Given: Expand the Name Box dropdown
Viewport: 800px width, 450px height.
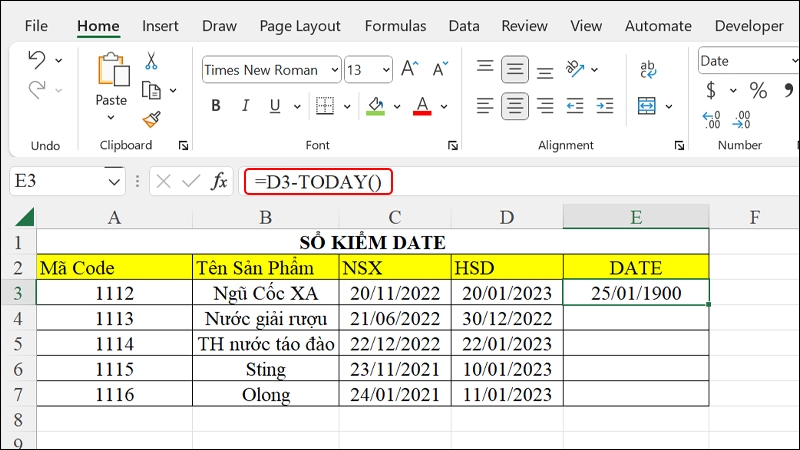Looking at the screenshot, I should pyautogui.click(x=114, y=182).
